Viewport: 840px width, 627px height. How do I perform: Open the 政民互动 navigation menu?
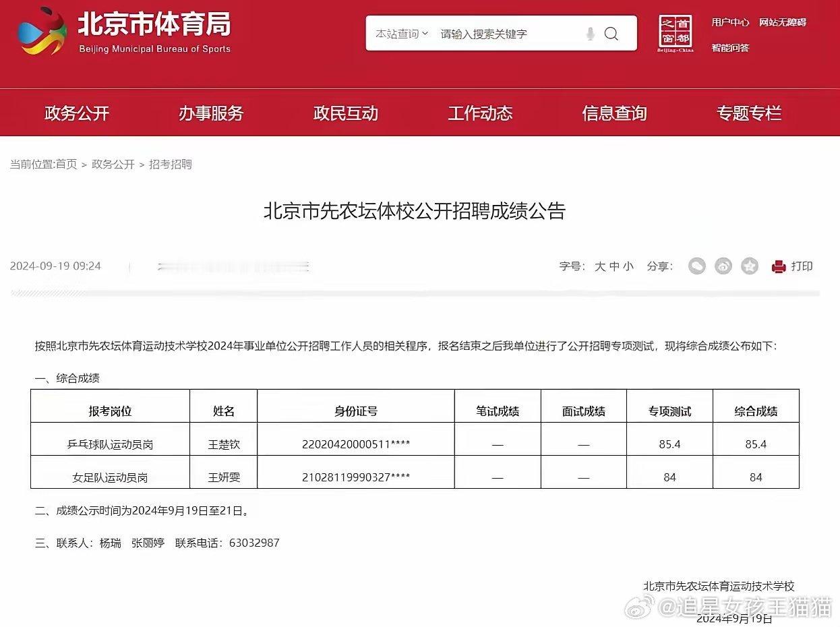pyautogui.click(x=346, y=113)
